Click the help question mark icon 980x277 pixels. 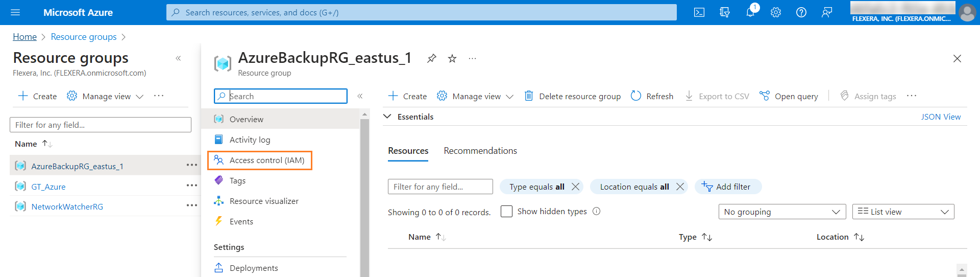pyautogui.click(x=801, y=12)
